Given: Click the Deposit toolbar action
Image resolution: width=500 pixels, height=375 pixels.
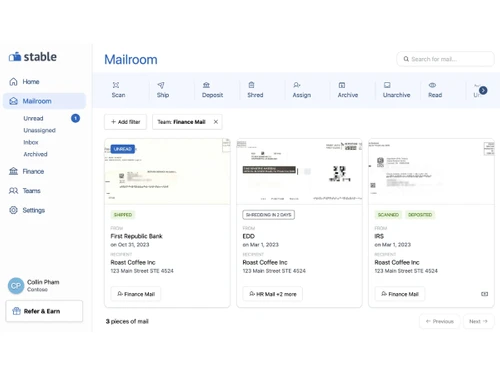Looking at the screenshot, I should (212, 90).
